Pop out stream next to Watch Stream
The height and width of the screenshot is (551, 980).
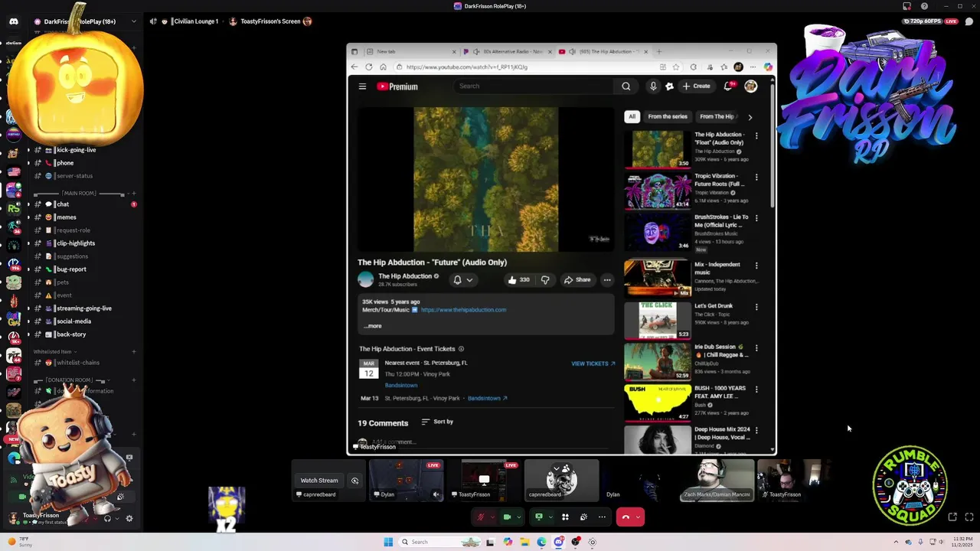354,481
